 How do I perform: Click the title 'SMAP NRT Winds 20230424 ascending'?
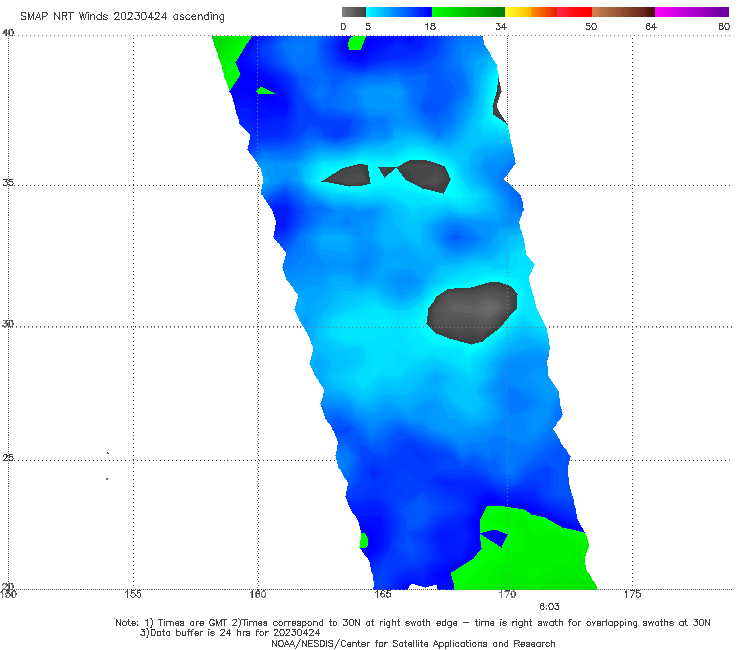[122, 16]
